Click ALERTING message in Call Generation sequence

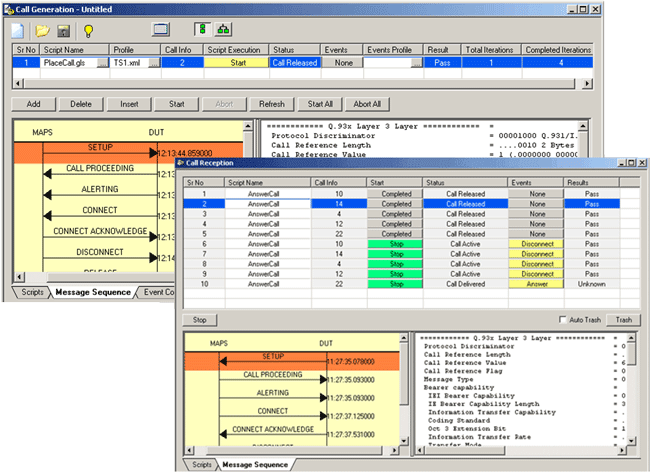click(100, 189)
